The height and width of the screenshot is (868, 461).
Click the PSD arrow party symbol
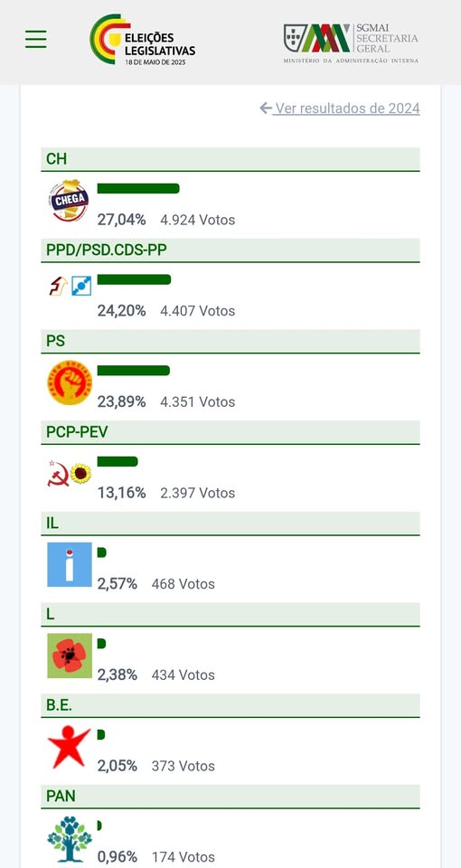point(58,286)
